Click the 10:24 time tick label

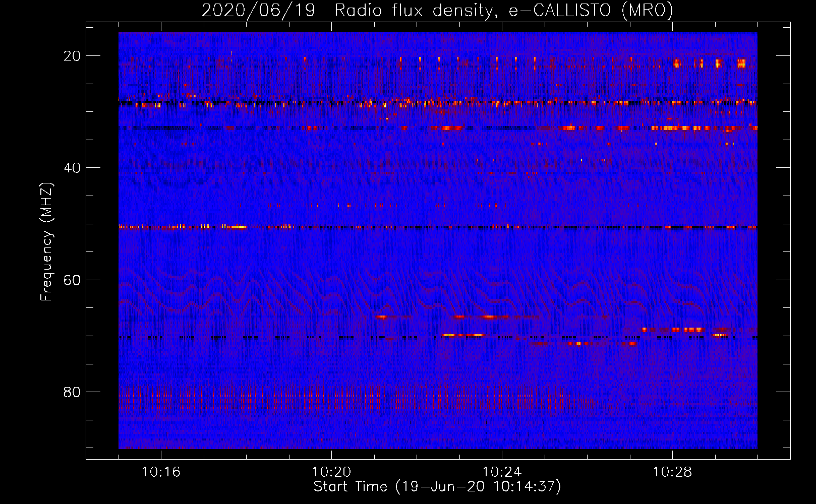pyautogui.click(x=502, y=472)
